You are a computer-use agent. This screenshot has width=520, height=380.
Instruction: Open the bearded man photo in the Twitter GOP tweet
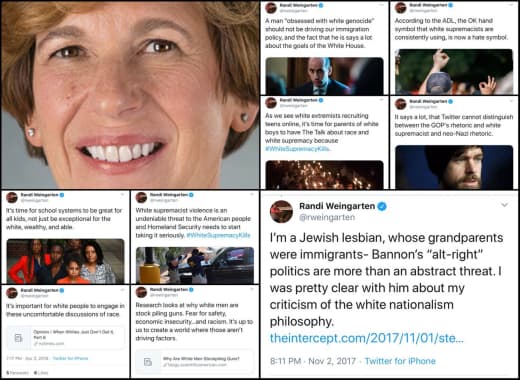click(x=454, y=167)
